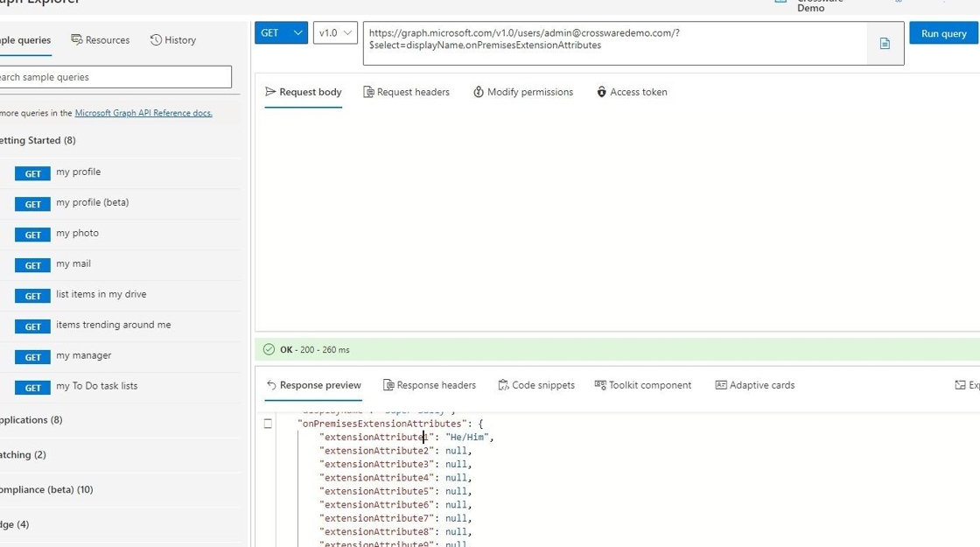Click the green OK status check icon
980x547 pixels.
pyautogui.click(x=269, y=349)
